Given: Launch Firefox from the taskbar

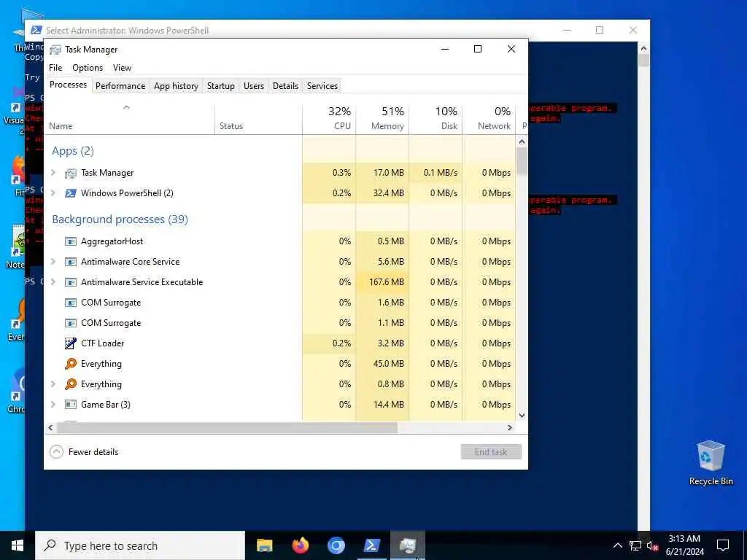Looking at the screenshot, I should tap(300, 545).
